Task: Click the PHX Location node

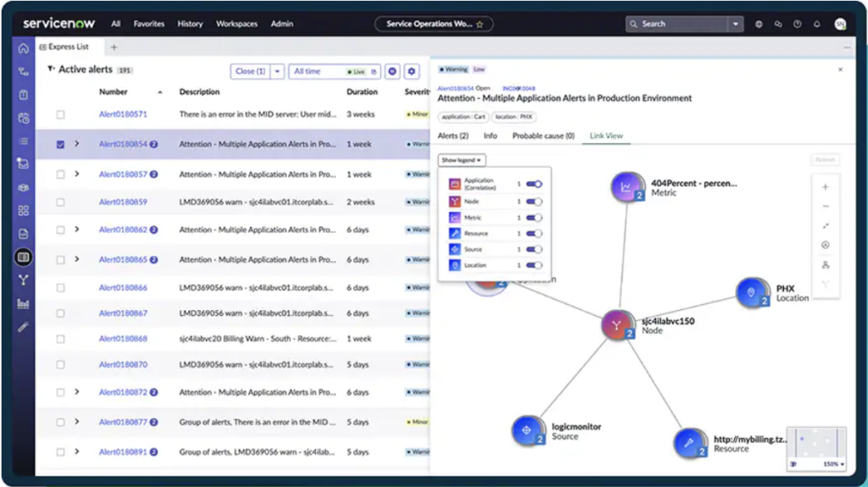Action: coord(753,292)
